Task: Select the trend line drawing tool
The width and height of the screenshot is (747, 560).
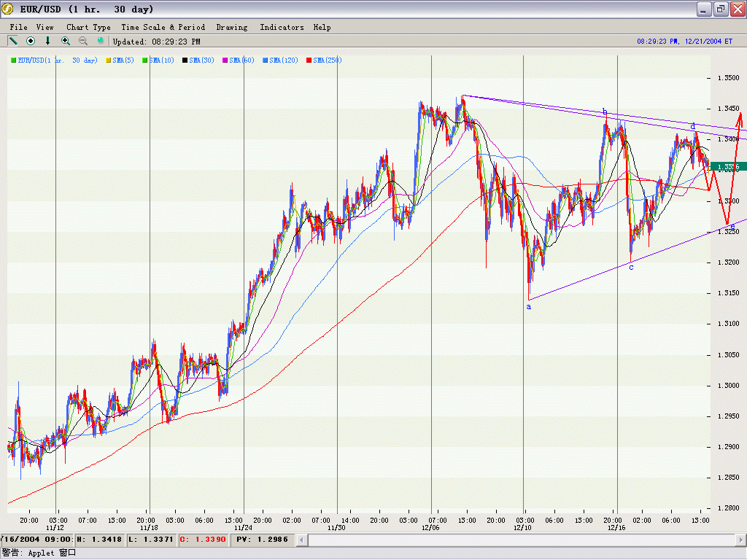Action: point(13,42)
